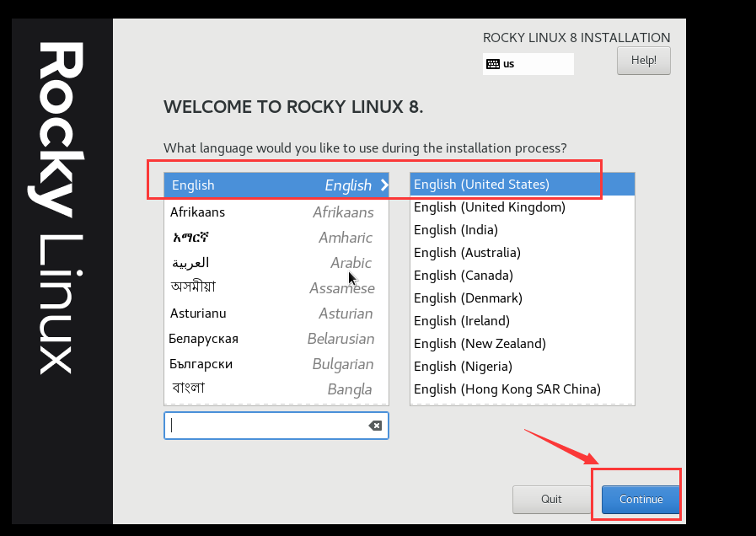Viewport: 756px width, 536px height.
Task: Choose Belarusian language
Action: (276, 339)
